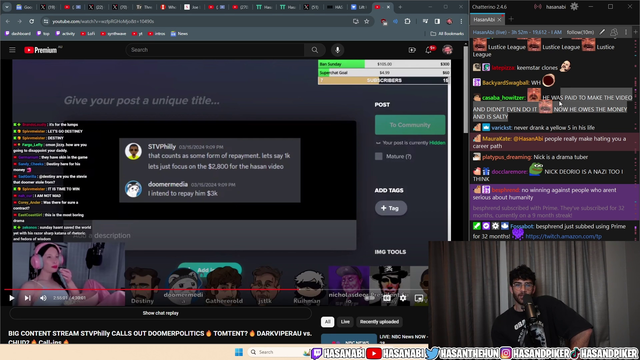Open the LoFi bookmark
This screenshot has height=360, width=640.
tap(88, 33)
